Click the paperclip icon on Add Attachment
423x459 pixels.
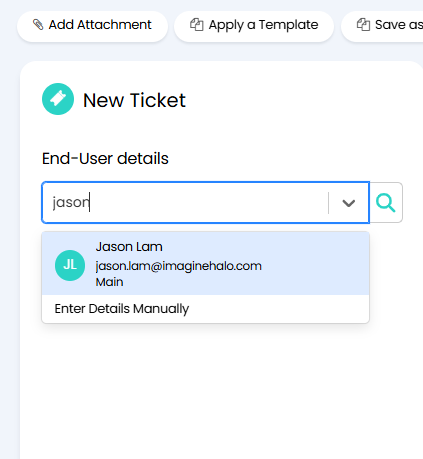pyautogui.click(x=38, y=25)
